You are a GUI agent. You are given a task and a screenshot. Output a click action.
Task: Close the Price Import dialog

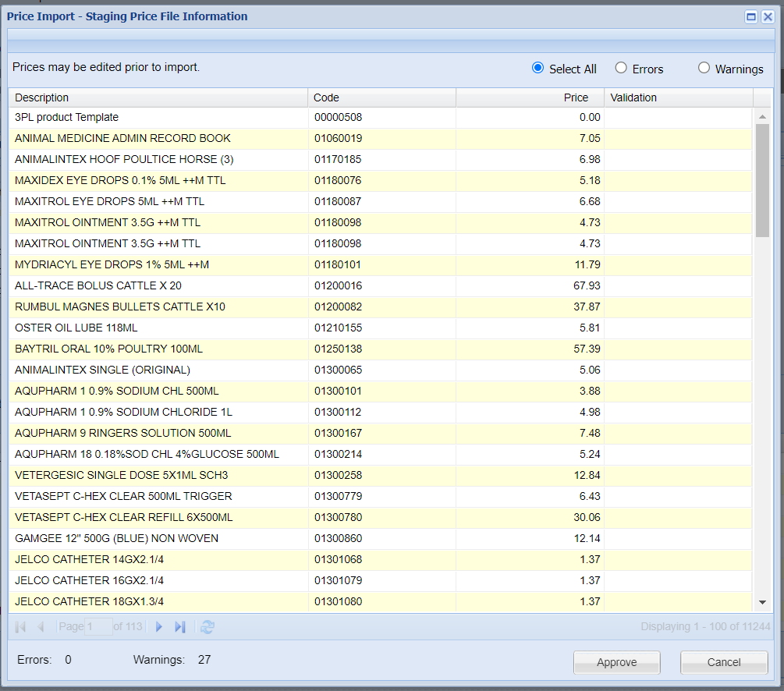pos(768,16)
